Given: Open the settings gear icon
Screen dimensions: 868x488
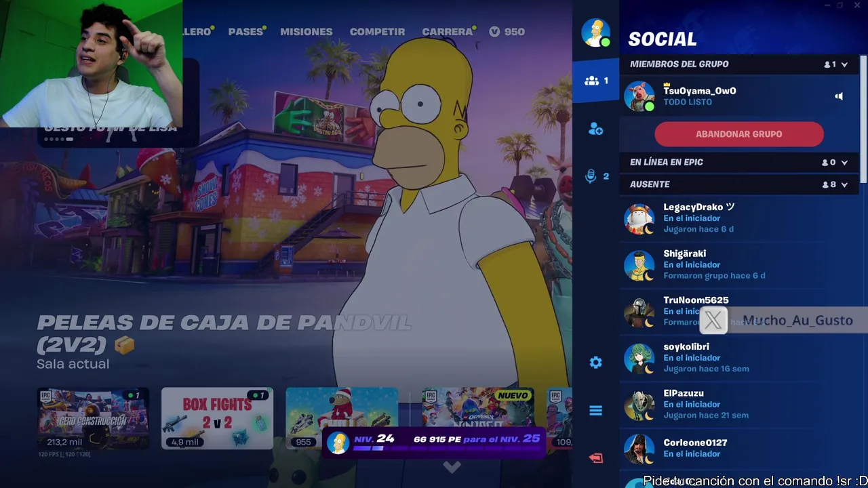Looking at the screenshot, I should 595,363.
